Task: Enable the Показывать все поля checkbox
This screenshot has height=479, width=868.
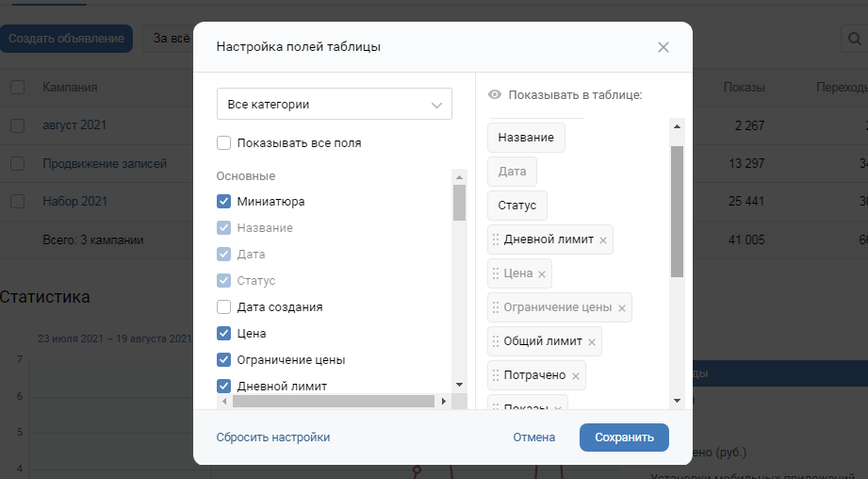Action: point(223,143)
